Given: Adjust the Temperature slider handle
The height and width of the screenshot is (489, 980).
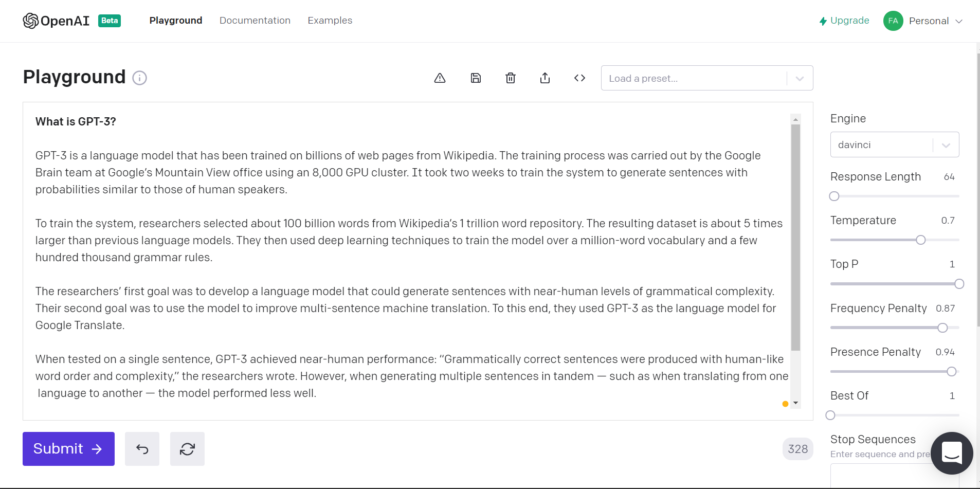Looking at the screenshot, I should (920, 240).
